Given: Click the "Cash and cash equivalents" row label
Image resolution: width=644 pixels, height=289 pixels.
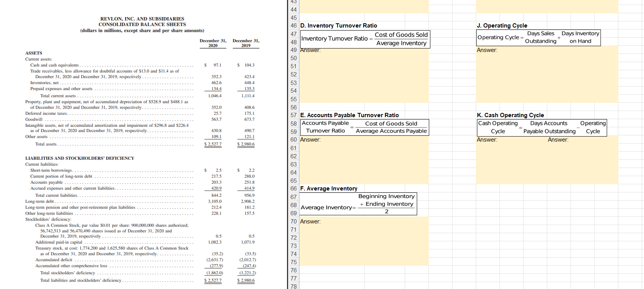Looking at the screenshot, I should click(x=54, y=65).
